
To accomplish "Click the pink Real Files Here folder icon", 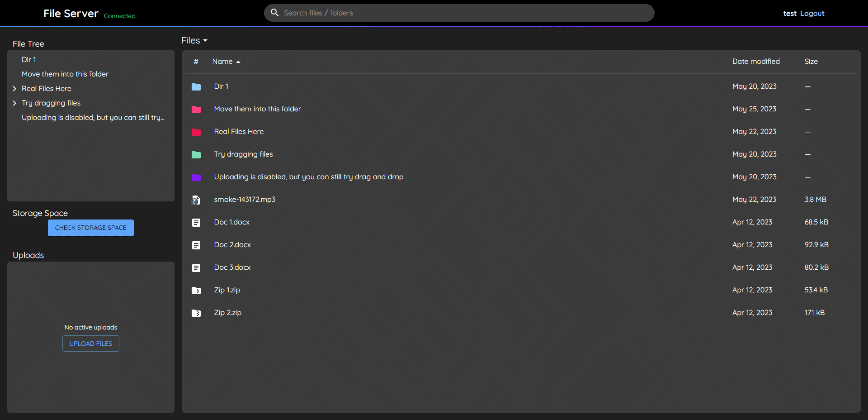I will [196, 132].
